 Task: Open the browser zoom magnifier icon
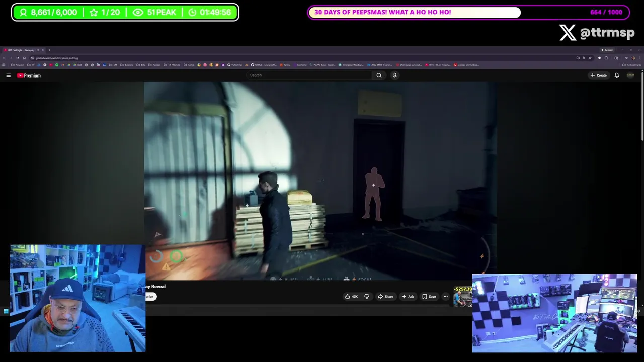[x=584, y=58]
